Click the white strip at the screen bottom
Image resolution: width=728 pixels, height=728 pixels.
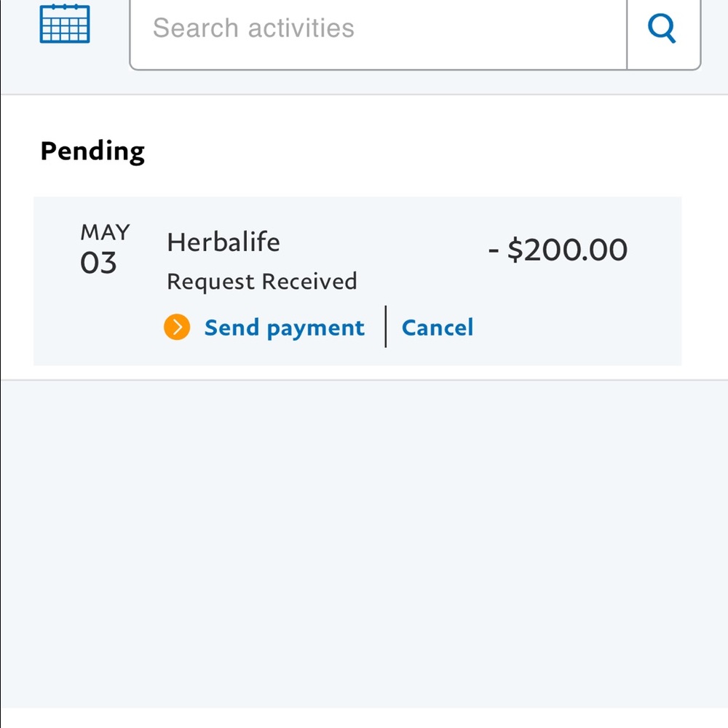(364, 718)
